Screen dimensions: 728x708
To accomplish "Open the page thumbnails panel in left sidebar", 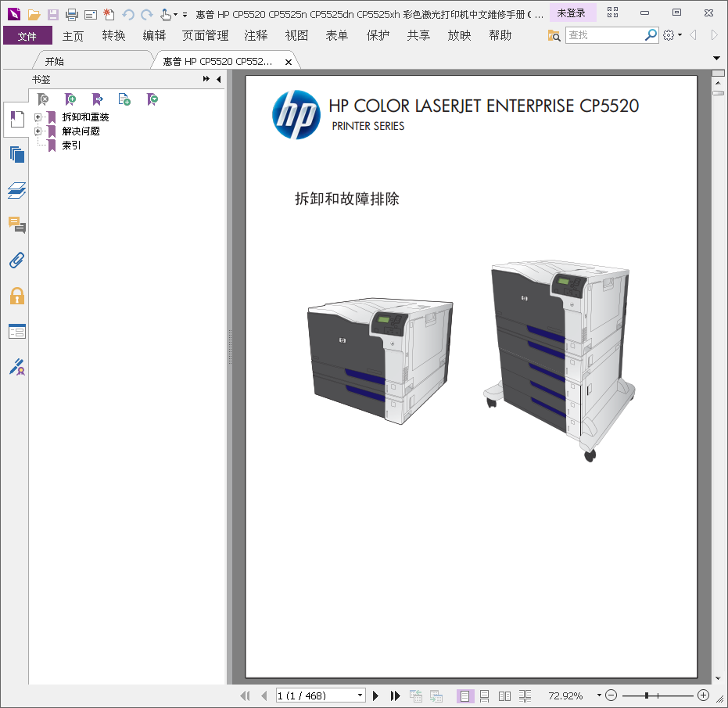I will (17, 155).
